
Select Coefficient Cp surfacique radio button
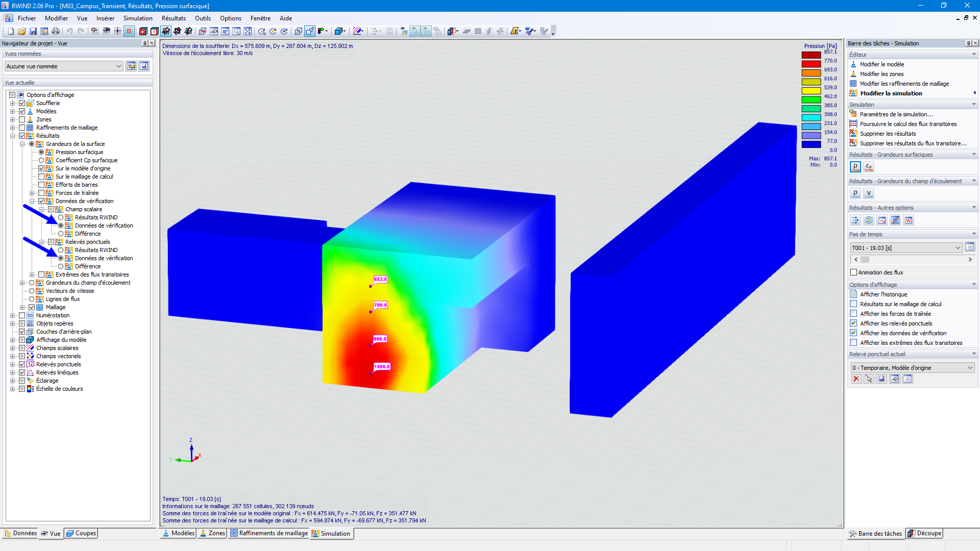point(41,160)
